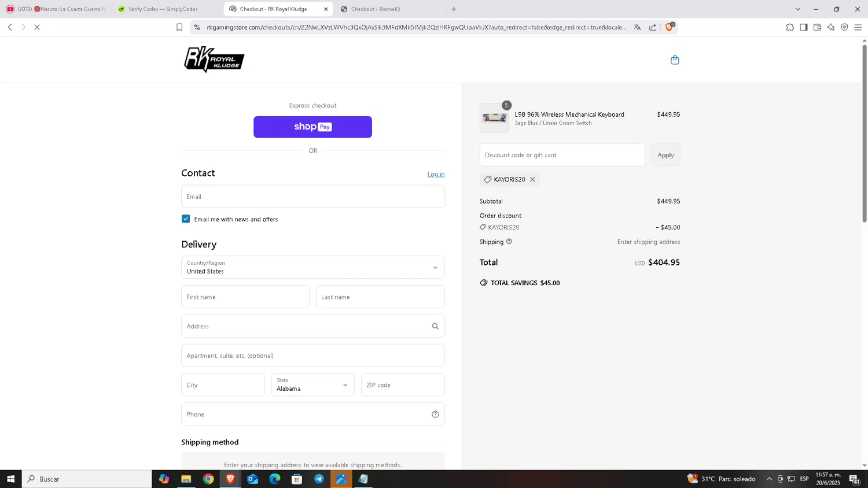
Task: Pay with the Shop Pay button
Action: pyautogui.click(x=312, y=127)
